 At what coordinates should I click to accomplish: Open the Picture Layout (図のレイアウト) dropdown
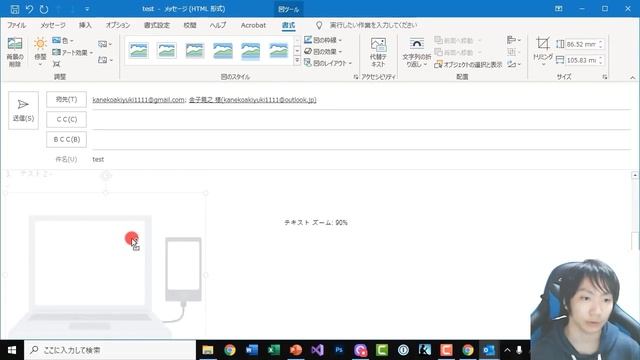click(x=328, y=63)
